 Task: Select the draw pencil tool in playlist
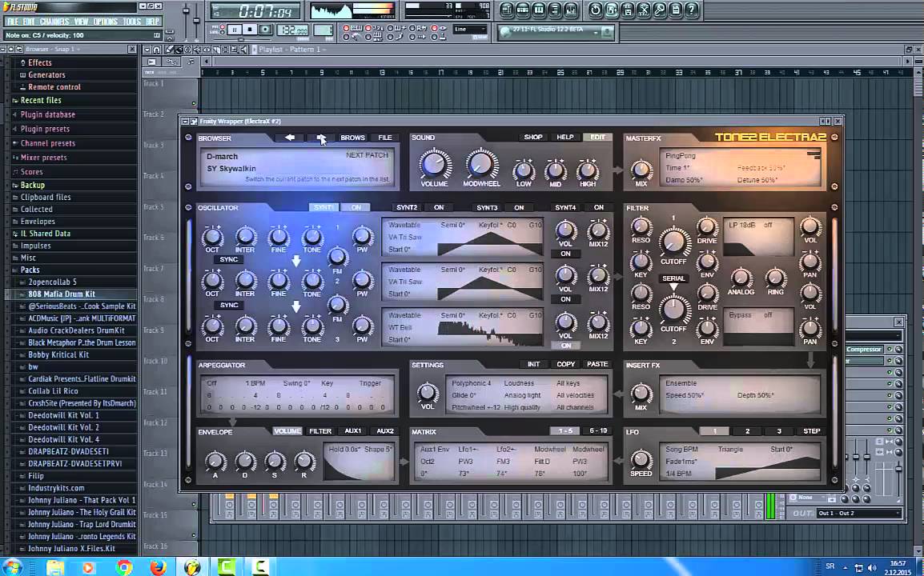pyautogui.click(x=169, y=50)
